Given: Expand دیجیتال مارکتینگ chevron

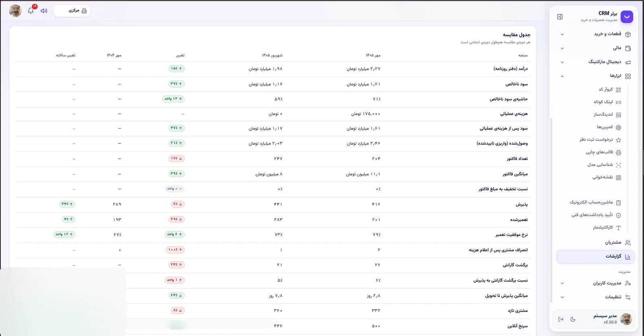Looking at the screenshot, I should (562, 62).
